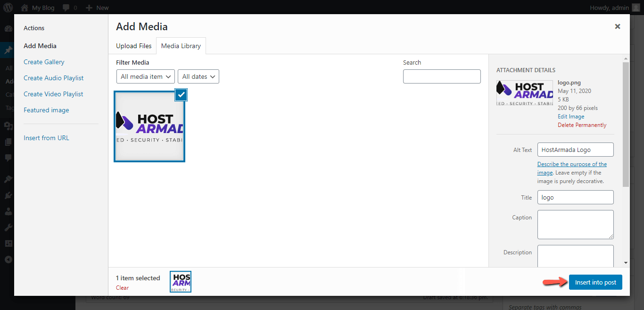
Task: Select Add Media in Actions menu
Action: pos(40,46)
